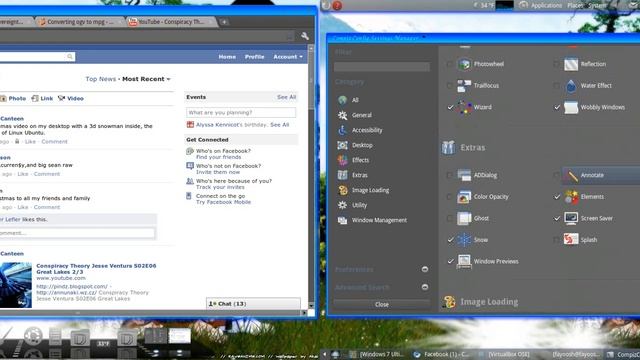Open the Ghost plugin icon
Image resolution: width=640 pixels, height=360 pixels.
pos(464,218)
